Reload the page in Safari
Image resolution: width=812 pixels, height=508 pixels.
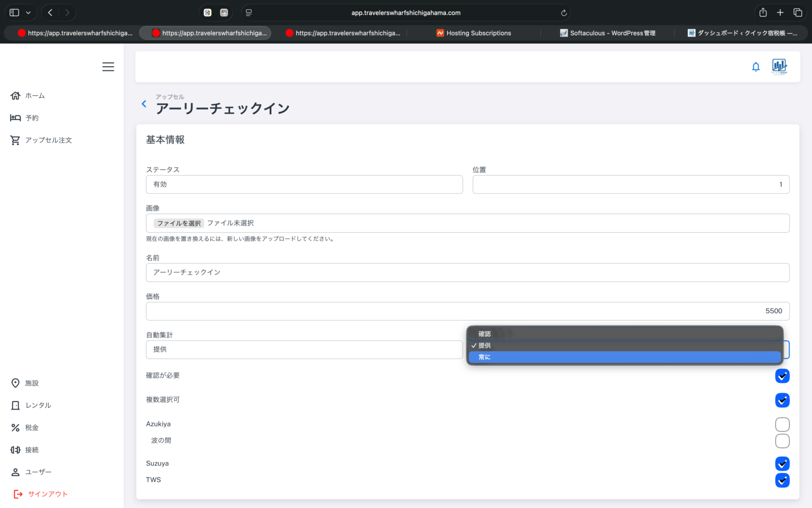click(564, 13)
